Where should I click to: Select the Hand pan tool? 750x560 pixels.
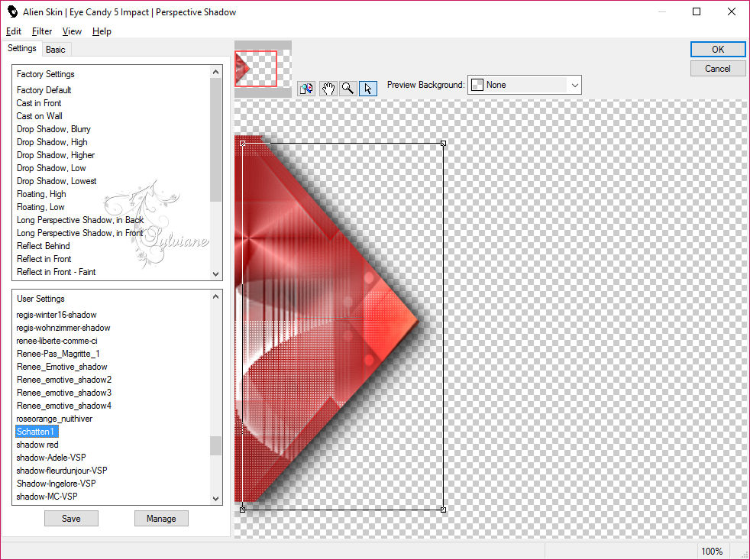328,89
